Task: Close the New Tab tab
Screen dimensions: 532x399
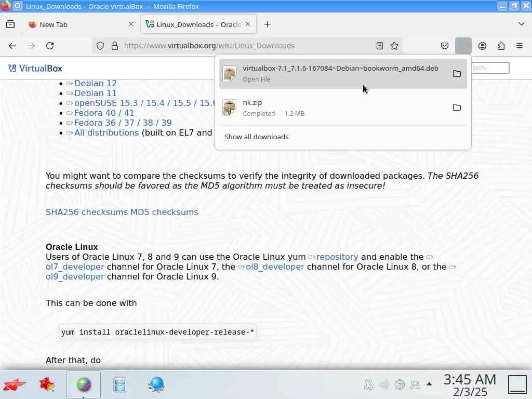Action: pos(131,24)
